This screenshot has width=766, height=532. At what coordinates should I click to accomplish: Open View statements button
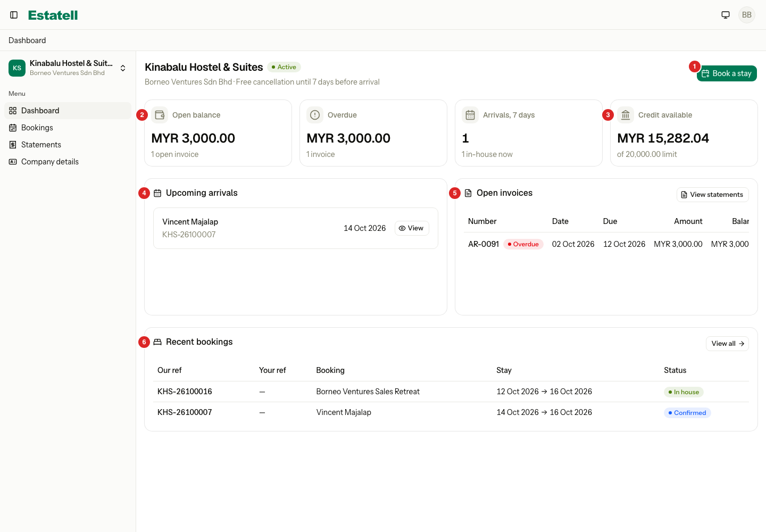[712, 195]
